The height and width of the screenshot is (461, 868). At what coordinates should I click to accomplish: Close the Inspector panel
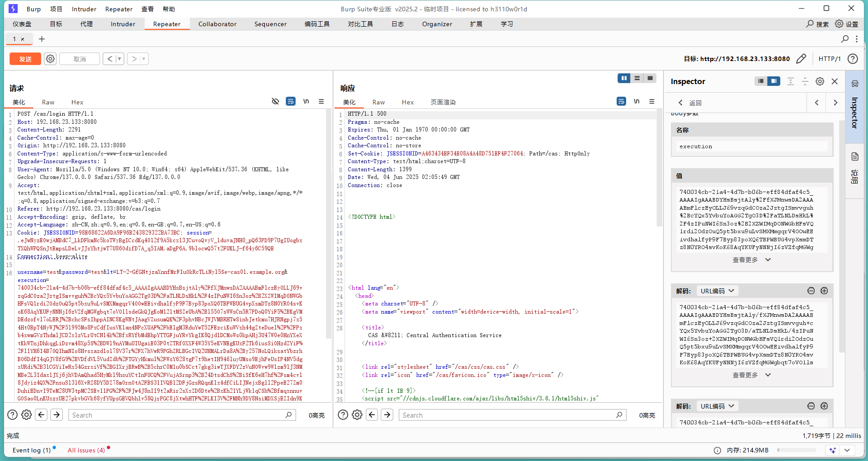[x=835, y=81]
